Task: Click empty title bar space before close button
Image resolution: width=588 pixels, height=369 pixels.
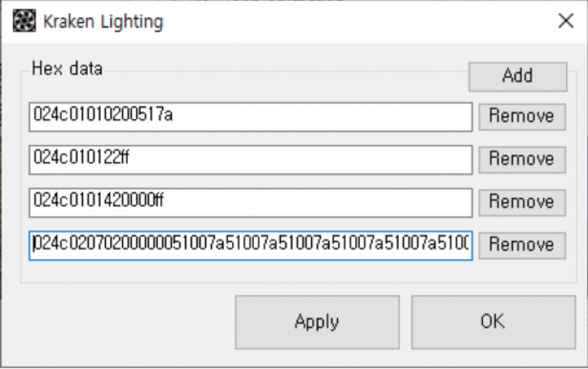Action: 353,21
